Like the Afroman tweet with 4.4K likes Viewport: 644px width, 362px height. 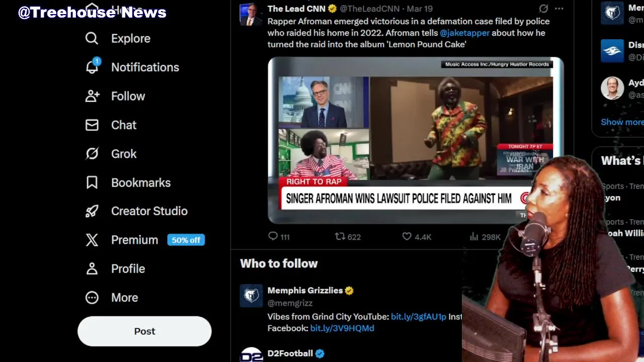(x=407, y=236)
